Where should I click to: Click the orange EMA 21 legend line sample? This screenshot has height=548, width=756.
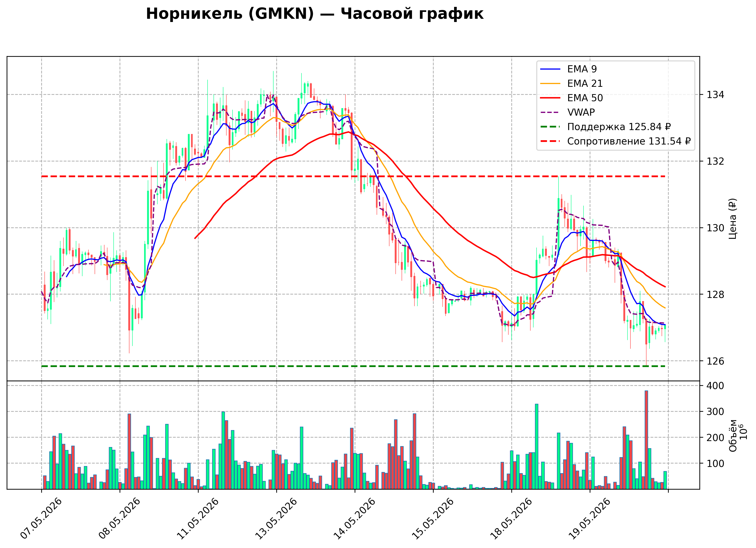click(550, 83)
